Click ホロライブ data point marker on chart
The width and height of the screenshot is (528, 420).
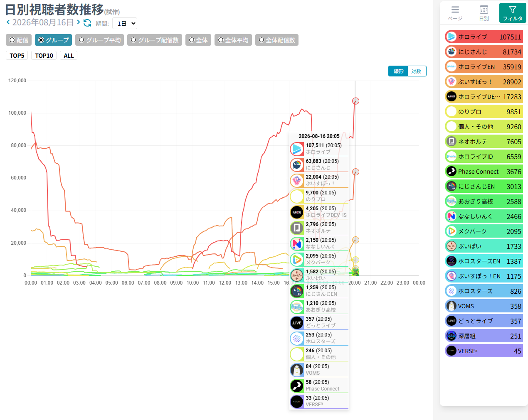click(355, 101)
